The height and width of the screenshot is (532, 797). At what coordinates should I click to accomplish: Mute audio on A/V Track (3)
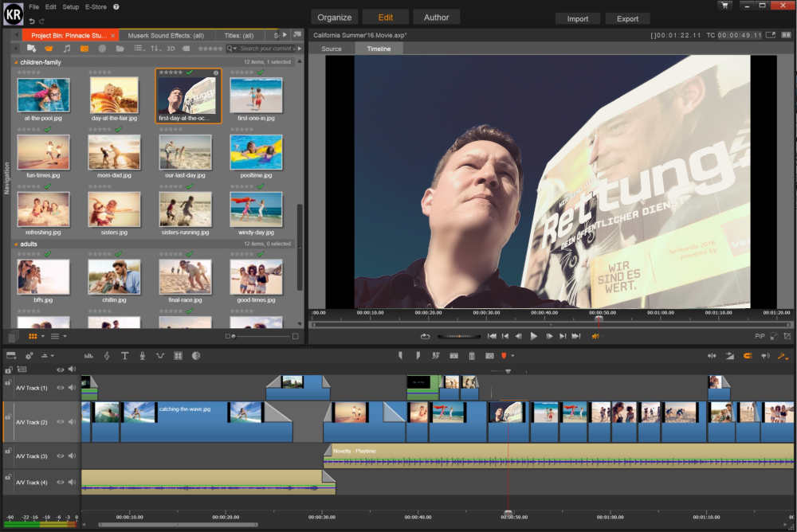(72, 456)
